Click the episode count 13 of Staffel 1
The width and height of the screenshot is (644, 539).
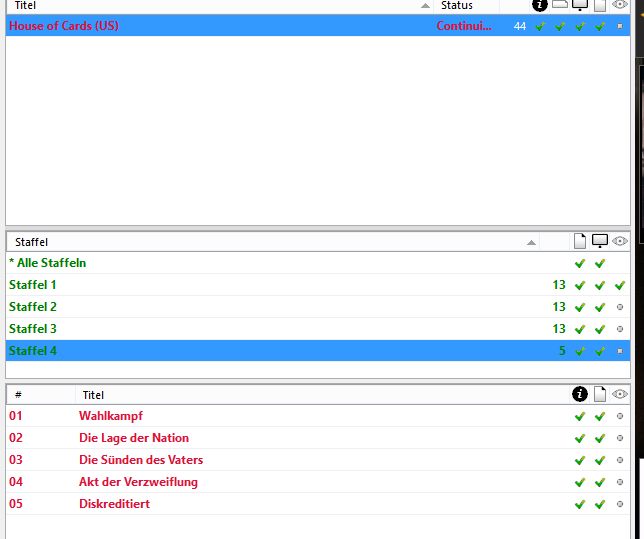(559, 285)
